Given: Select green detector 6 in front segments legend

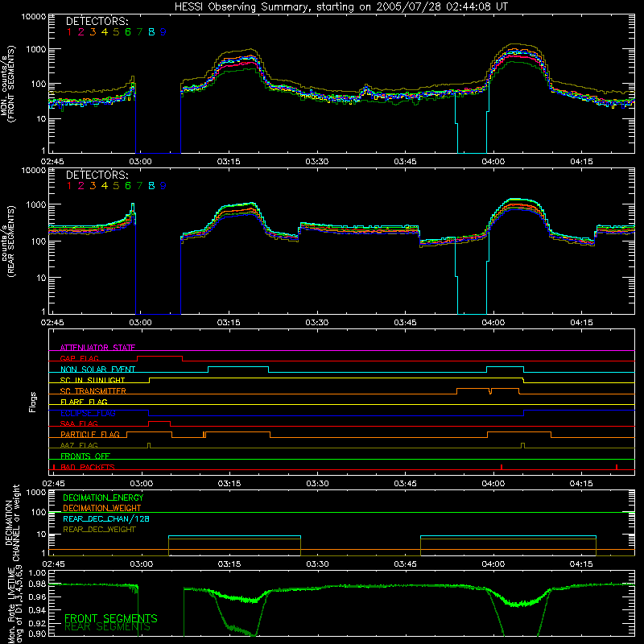Looking at the screenshot, I should click(128, 32).
